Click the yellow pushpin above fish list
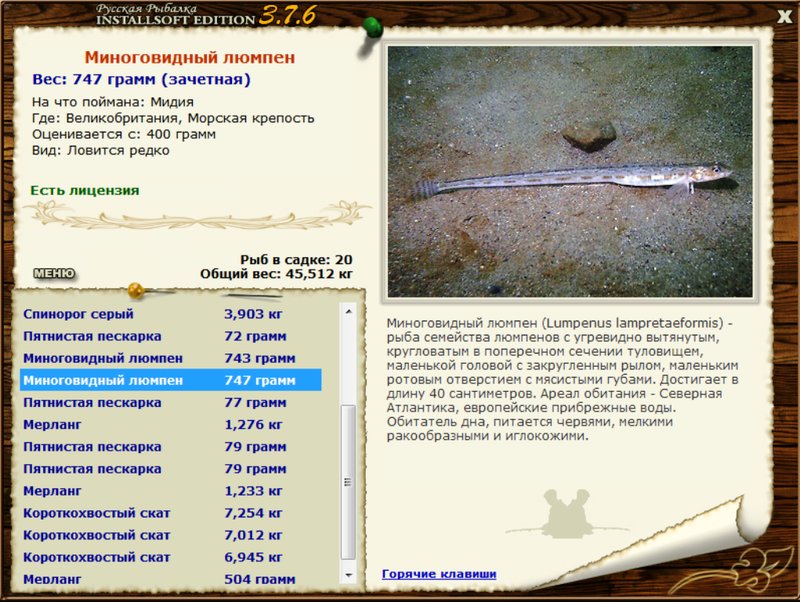The width and height of the screenshot is (800, 602). click(136, 290)
